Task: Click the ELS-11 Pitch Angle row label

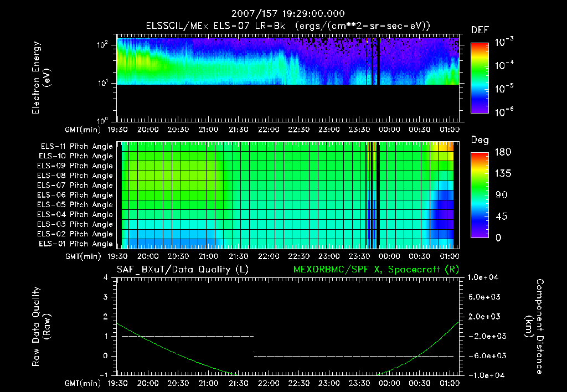Action: (x=76, y=147)
